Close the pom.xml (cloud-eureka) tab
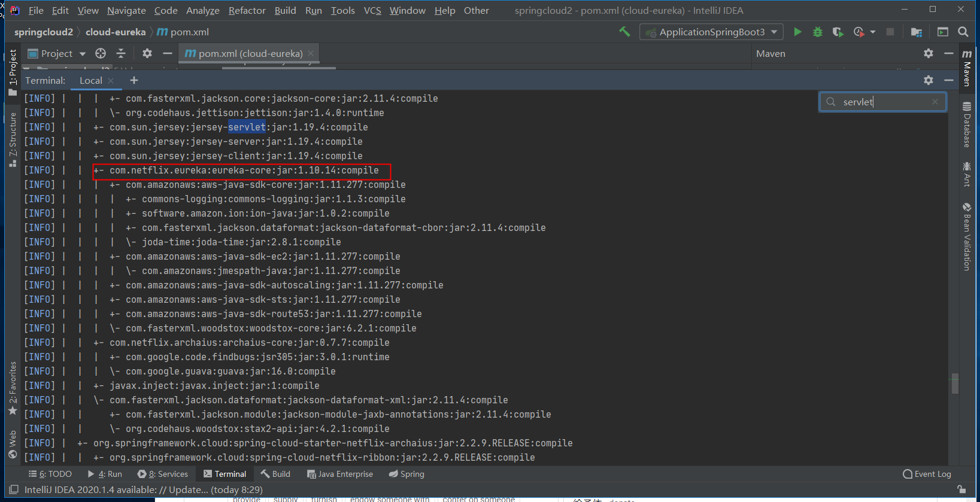The image size is (980, 502). tap(311, 53)
